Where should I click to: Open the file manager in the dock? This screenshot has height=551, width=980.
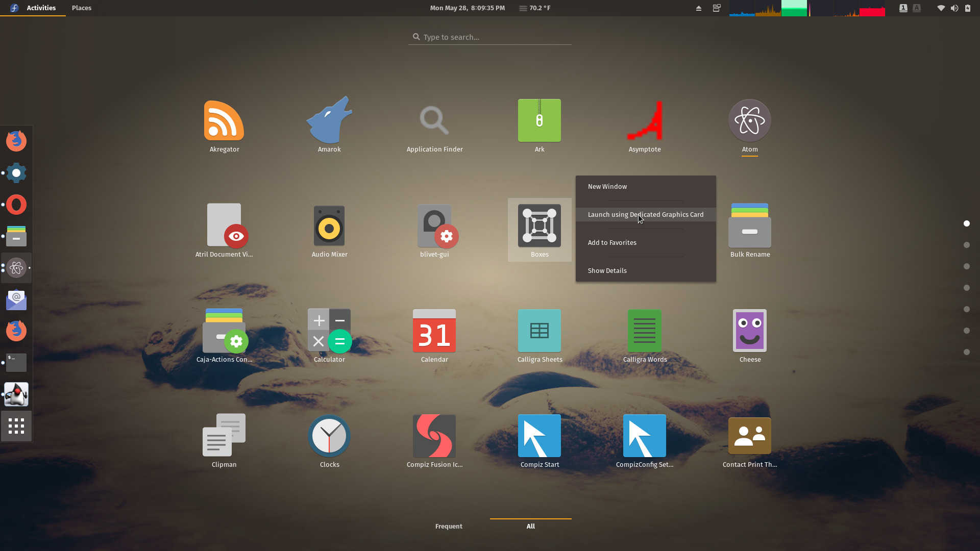(x=16, y=236)
